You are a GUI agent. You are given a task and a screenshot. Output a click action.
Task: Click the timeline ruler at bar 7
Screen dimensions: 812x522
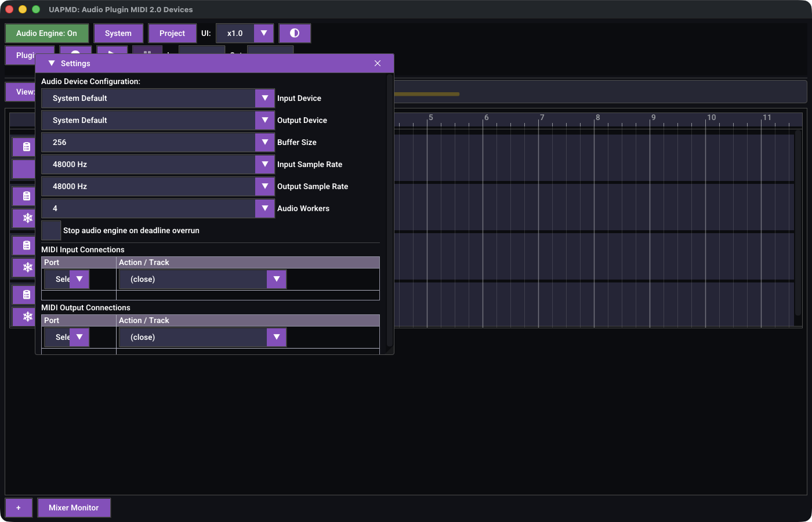(x=542, y=118)
